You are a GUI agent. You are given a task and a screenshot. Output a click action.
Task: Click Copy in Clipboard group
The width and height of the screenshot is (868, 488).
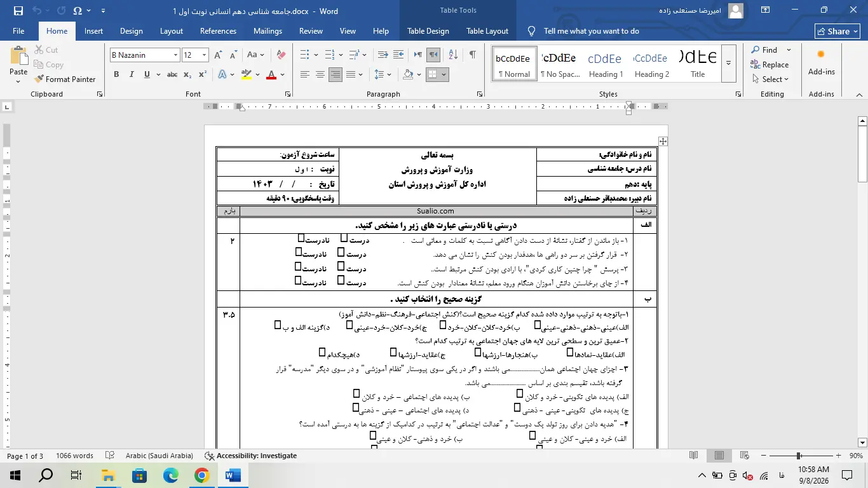click(x=48, y=65)
